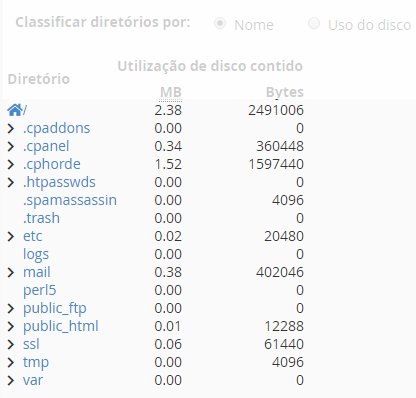
Task: Open the etc folder link
Action: point(32,236)
